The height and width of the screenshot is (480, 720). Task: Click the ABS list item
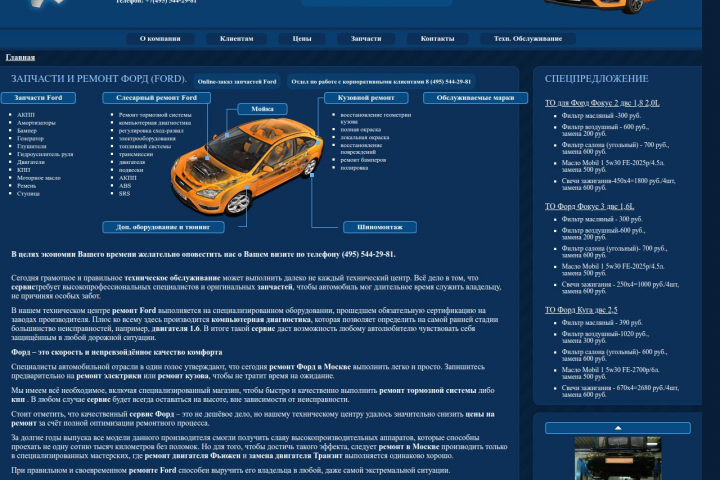(125, 186)
